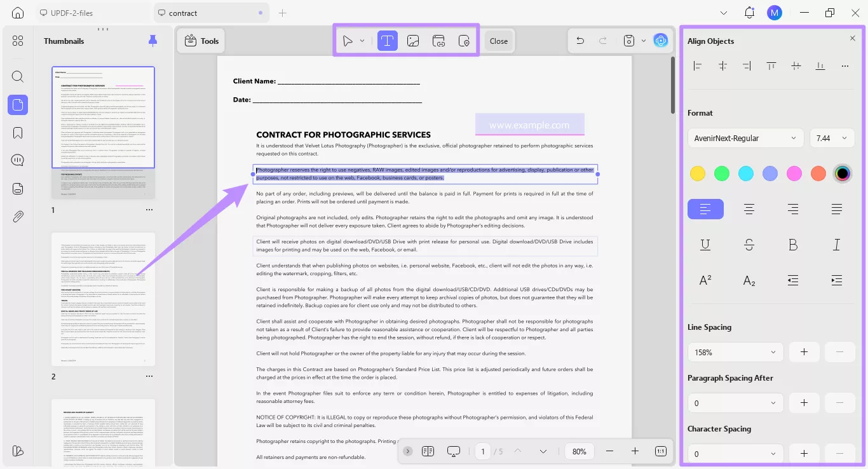The image size is (868, 469).
Task: Open page 2 thumbnail options menu
Action: tap(149, 376)
